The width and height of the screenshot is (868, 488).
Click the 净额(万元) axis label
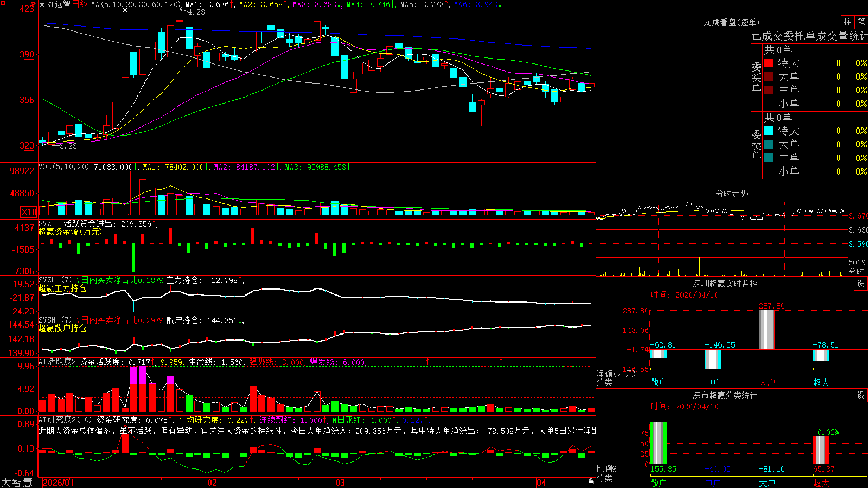(616, 374)
